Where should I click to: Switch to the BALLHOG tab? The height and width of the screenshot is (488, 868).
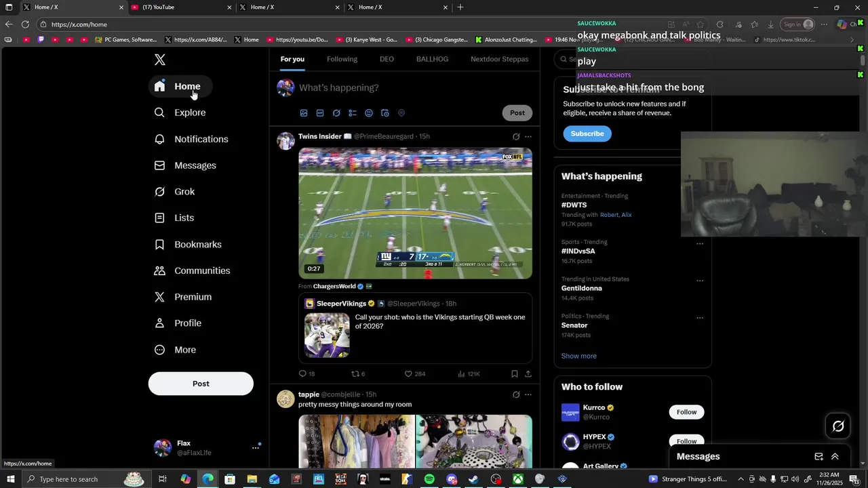[432, 59]
